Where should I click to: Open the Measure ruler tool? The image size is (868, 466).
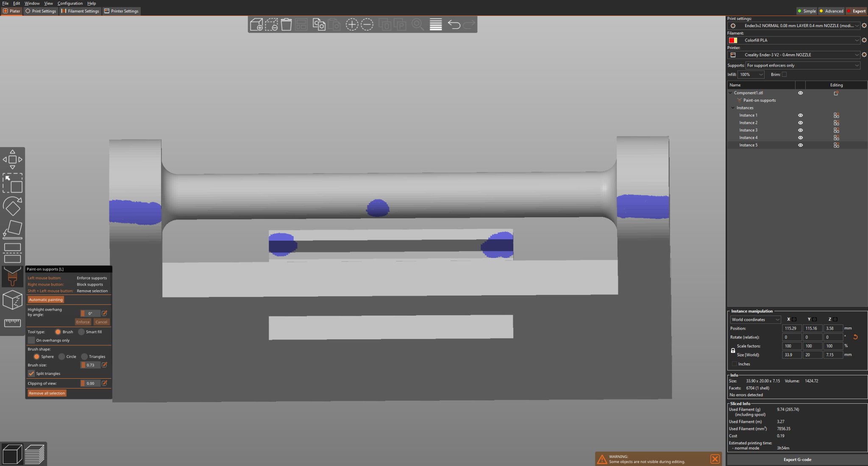(12, 323)
